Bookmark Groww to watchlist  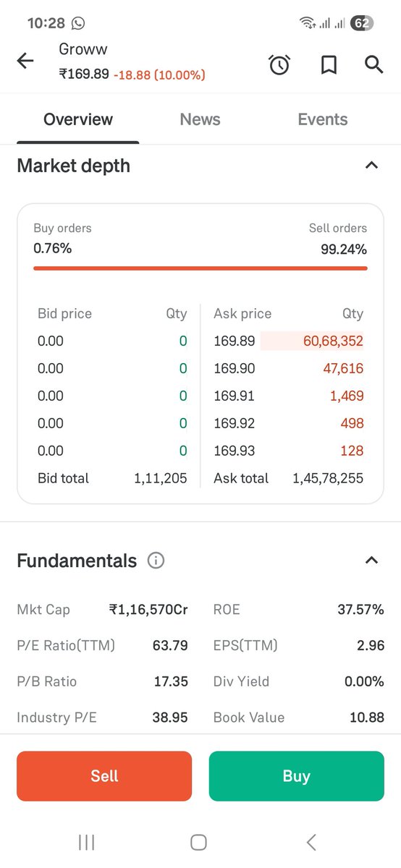(329, 64)
